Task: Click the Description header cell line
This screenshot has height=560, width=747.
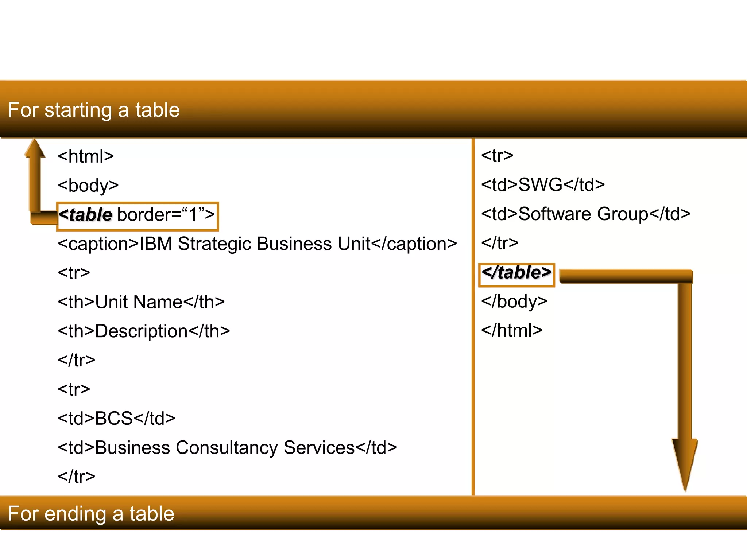Action: [144, 331]
